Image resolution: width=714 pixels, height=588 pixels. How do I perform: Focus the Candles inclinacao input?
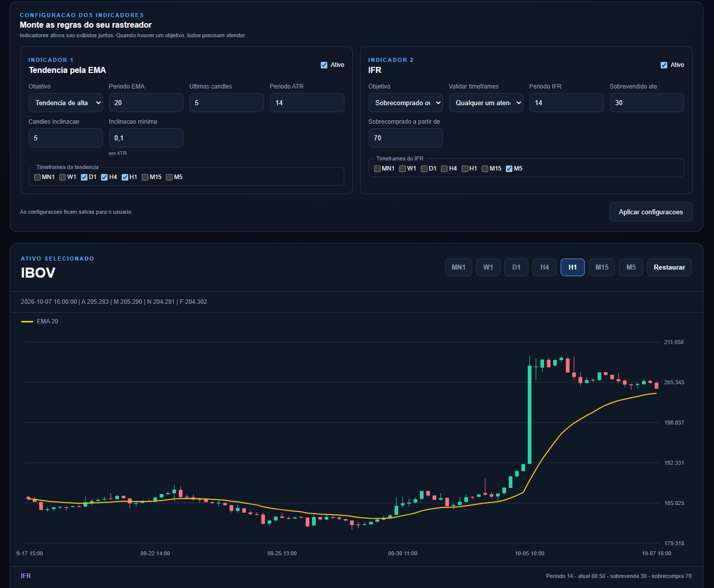click(x=66, y=138)
